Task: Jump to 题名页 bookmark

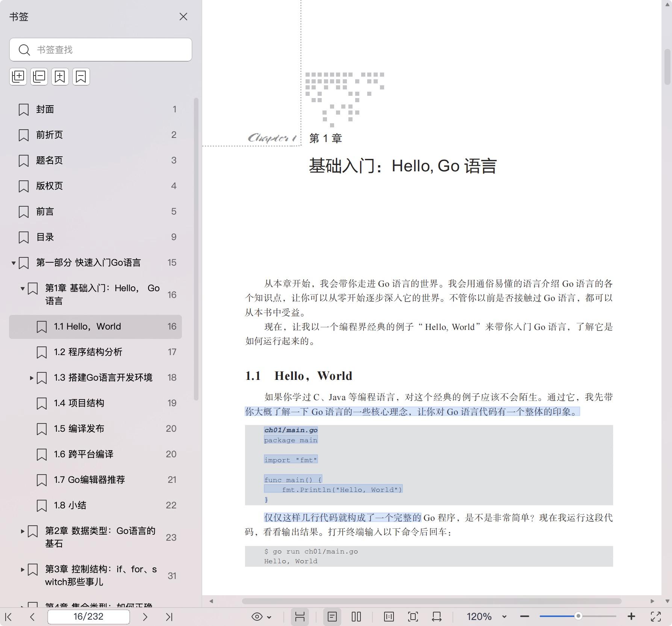Action: [x=95, y=160]
